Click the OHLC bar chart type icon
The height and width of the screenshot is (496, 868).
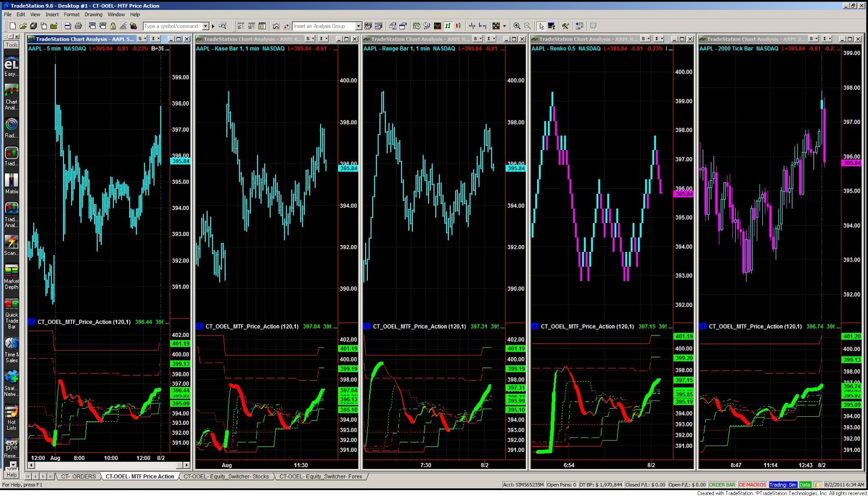click(448, 26)
